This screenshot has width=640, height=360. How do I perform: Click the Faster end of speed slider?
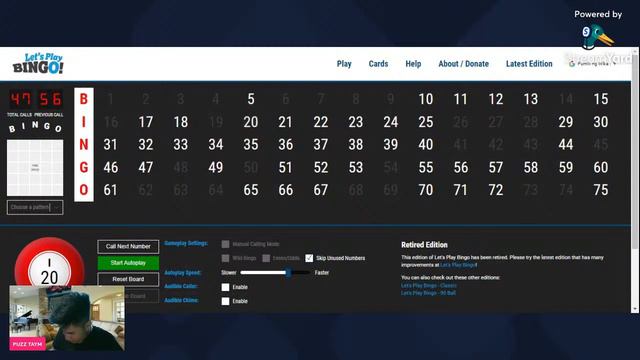[x=322, y=273]
